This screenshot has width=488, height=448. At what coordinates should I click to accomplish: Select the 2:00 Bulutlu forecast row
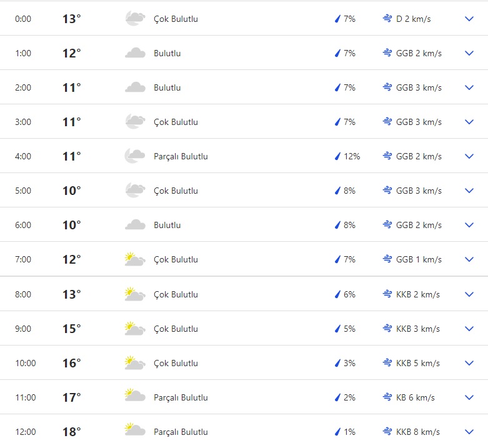(244, 87)
